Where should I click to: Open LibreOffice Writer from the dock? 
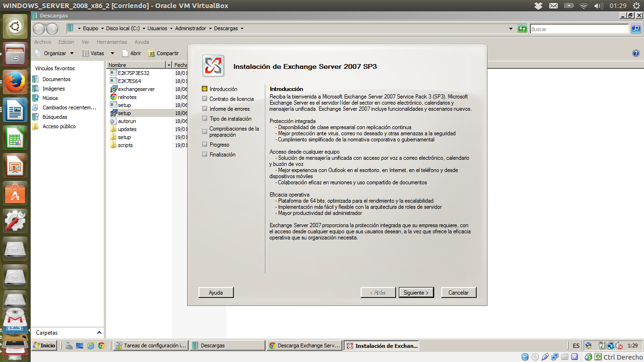coord(15,110)
